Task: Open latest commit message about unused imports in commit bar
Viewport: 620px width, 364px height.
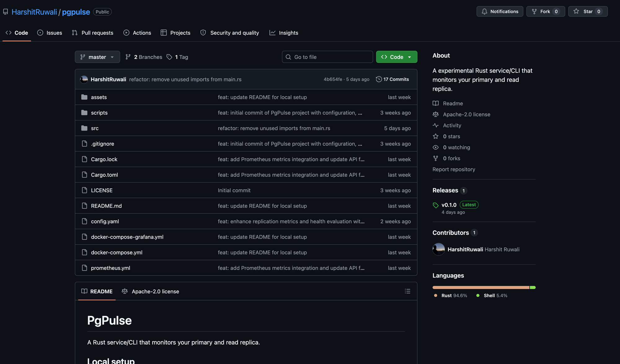Action: pyautogui.click(x=185, y=79)
